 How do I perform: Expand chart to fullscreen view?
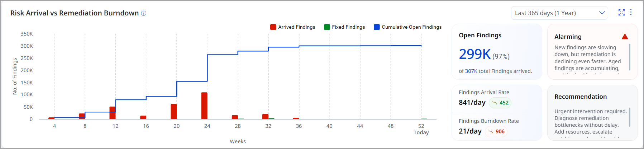point(621,13)
